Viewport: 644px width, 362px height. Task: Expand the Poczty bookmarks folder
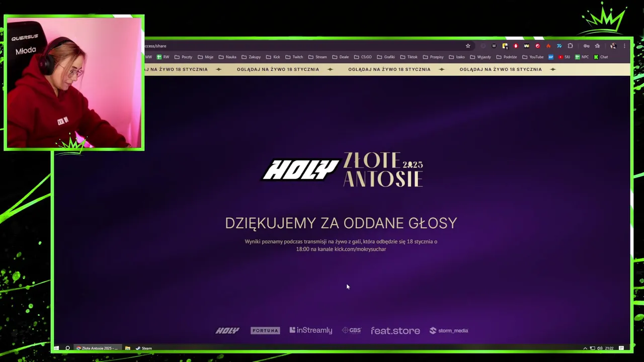pos(184,57)
